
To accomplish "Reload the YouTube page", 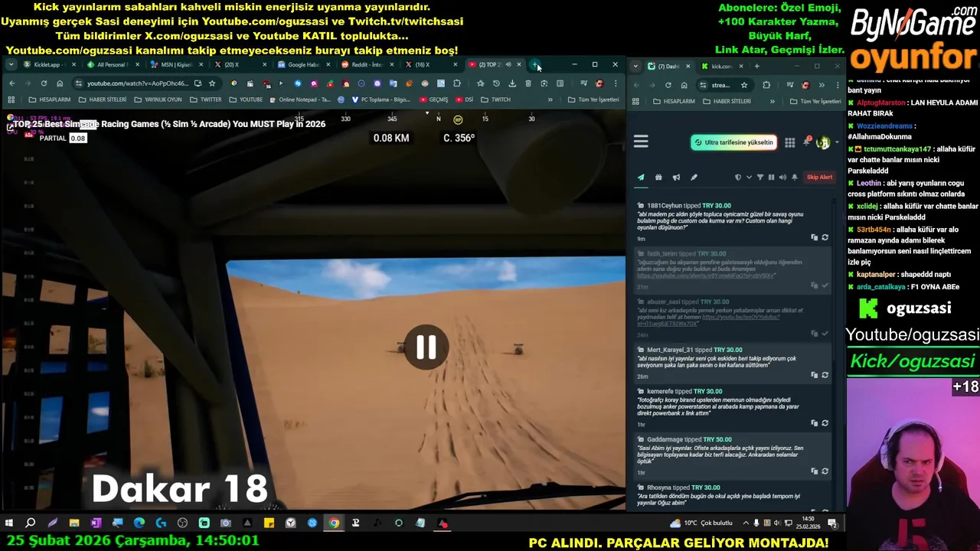I will click(x=44, y=83).
